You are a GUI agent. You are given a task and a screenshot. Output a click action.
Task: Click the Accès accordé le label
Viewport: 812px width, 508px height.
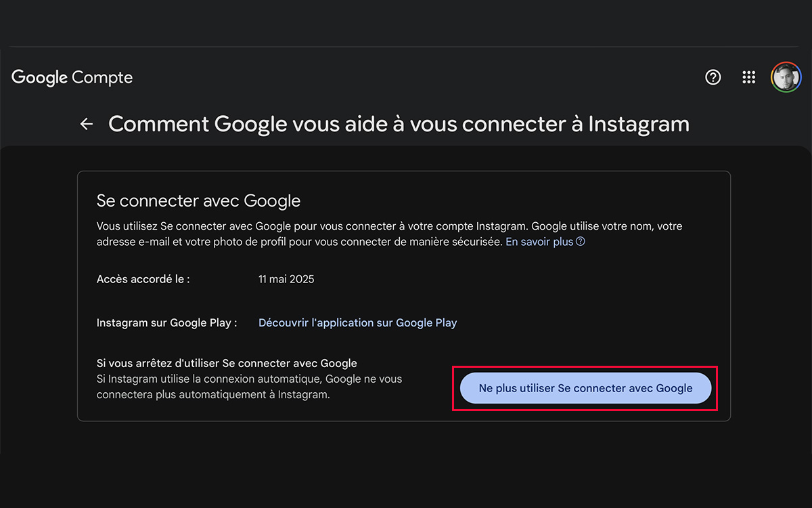143,279
